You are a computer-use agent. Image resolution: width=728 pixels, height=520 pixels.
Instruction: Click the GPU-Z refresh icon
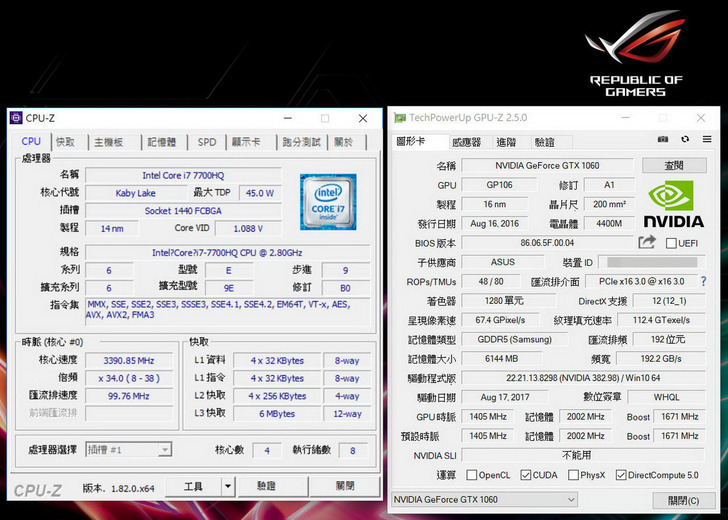coord(685,141)
